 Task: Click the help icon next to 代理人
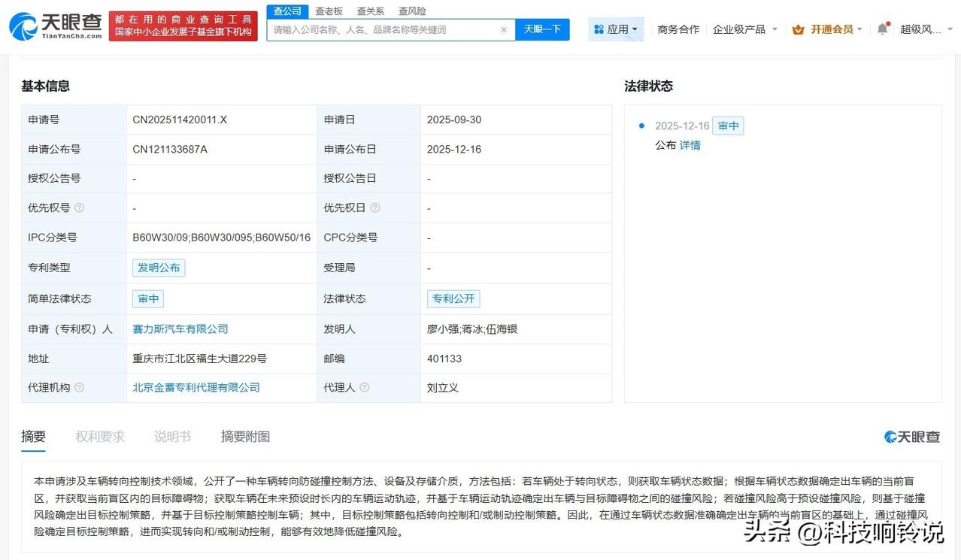click(x=365, y=387)
